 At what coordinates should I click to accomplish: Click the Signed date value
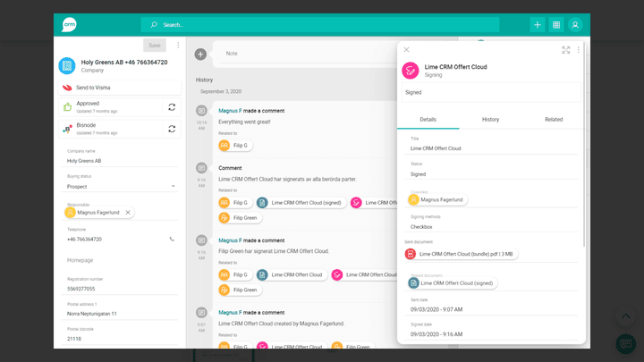[436, 334]
